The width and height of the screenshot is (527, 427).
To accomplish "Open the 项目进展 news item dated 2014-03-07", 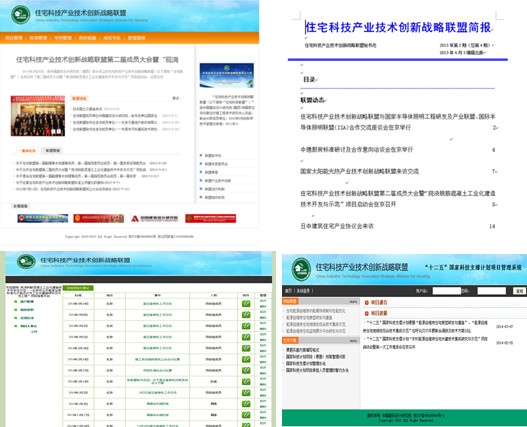I will (426, 326).
